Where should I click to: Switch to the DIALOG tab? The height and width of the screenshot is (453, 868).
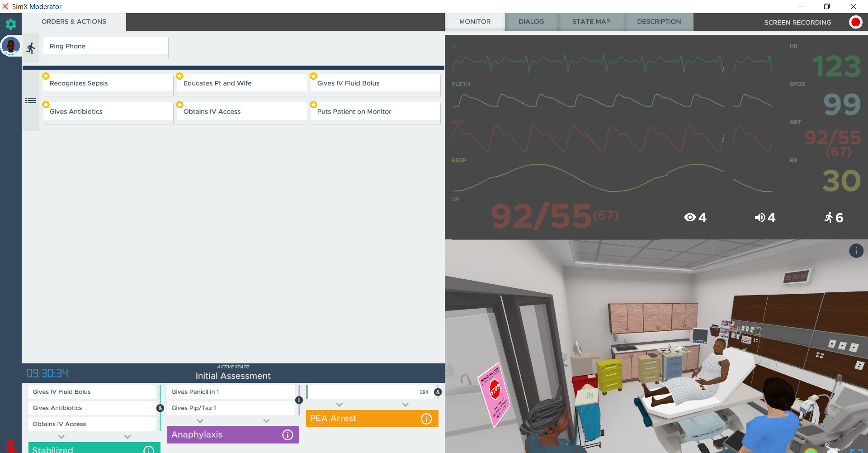tap(531, 22)
